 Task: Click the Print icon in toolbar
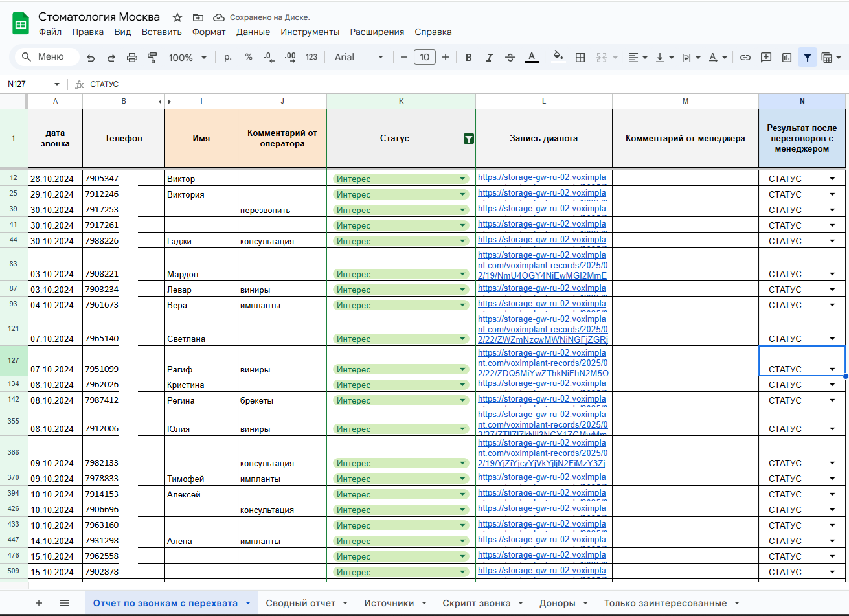[x=132, y=58]
